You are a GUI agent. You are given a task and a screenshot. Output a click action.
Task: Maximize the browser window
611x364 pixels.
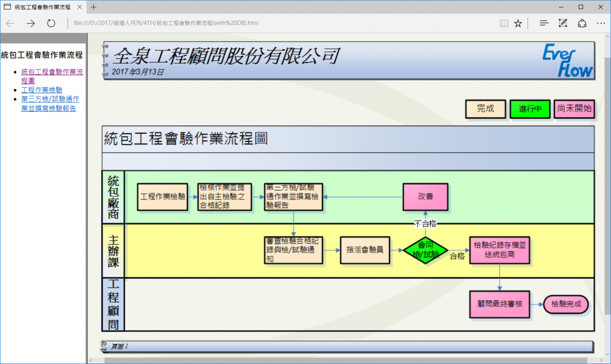coord(581,7)
